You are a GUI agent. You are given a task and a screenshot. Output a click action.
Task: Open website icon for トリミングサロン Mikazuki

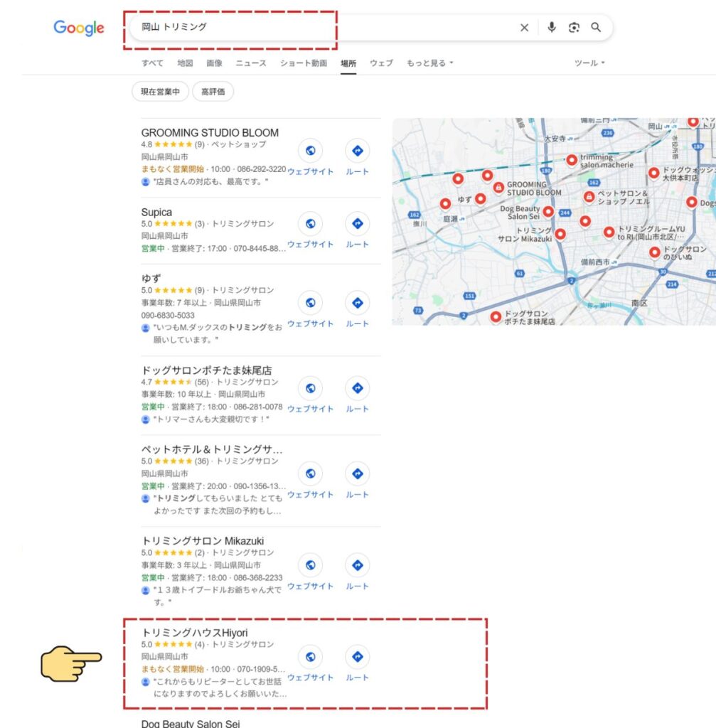(311, 565)
